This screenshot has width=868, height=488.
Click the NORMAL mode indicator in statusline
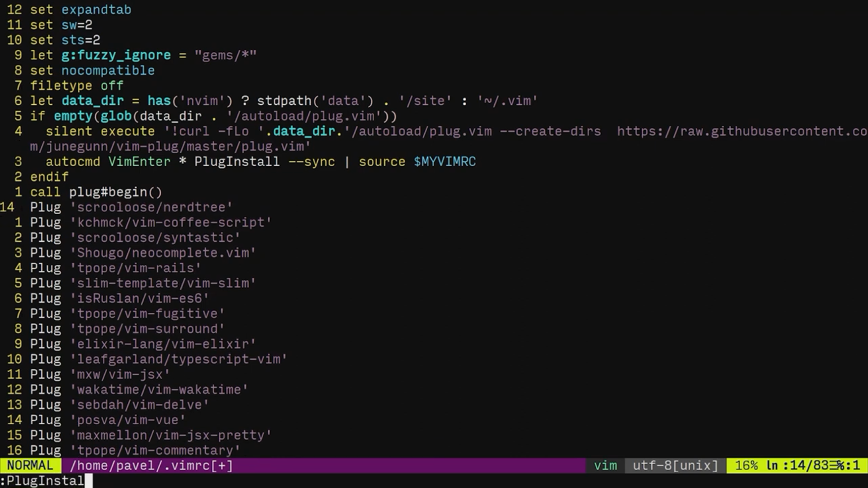(x=30, y=465)
